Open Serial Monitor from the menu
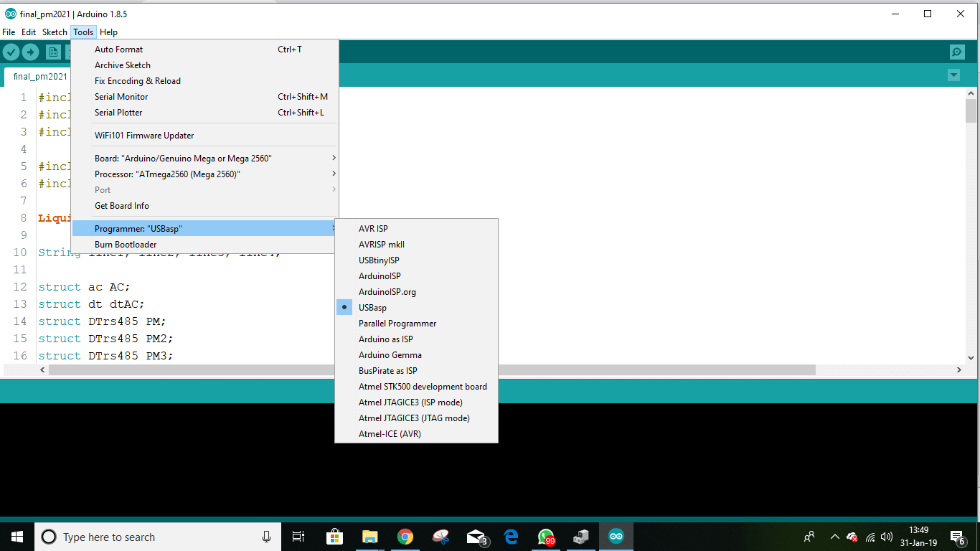980x551 pixels. click(x=204, y=97)
